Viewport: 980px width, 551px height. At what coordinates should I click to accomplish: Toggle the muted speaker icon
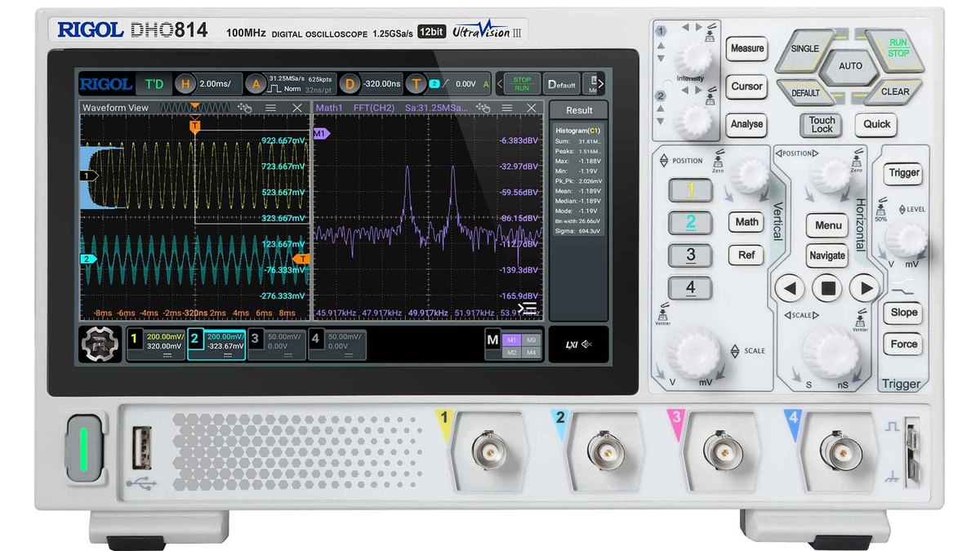tap(587, 344)
